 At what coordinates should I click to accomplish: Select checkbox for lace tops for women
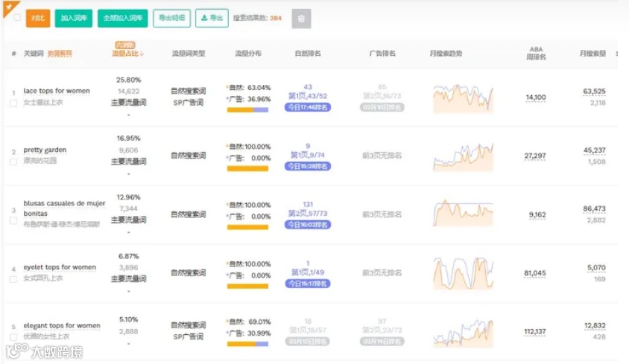point(13,103)
